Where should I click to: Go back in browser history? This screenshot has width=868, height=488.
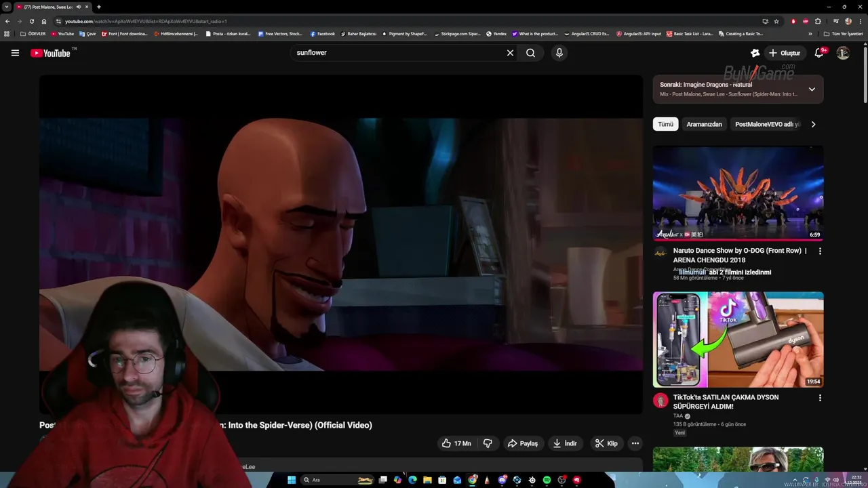7,21
